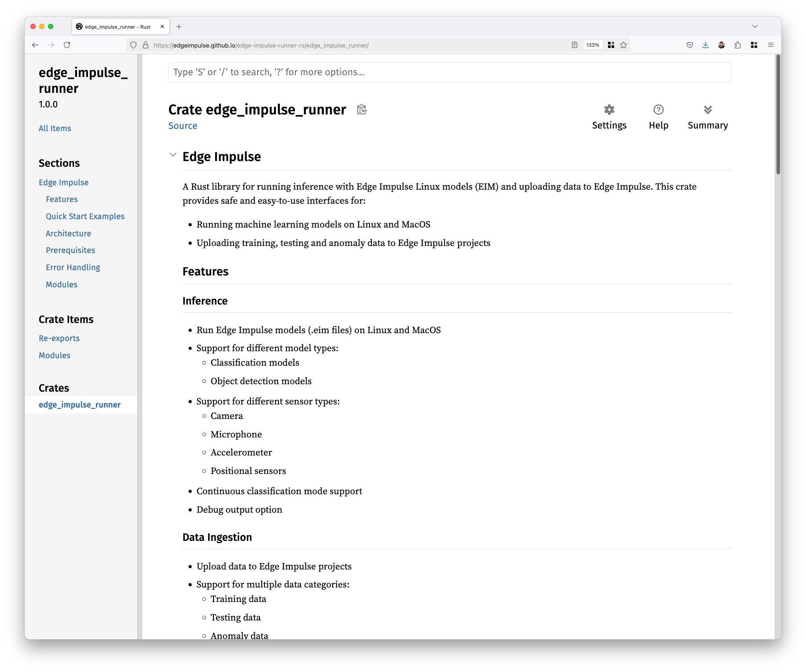Open Re-exports under Crate Items
This screenshot has width=806, height=672.
[59, 338]
